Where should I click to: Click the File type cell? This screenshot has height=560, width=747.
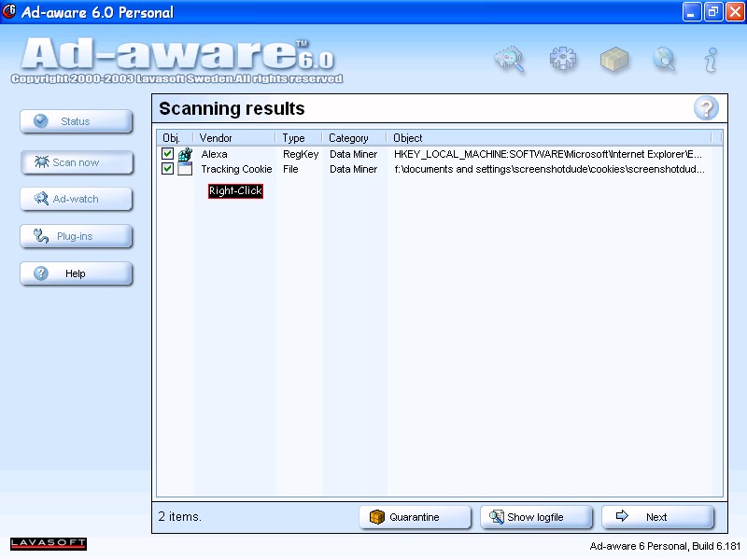pos(290,169)
